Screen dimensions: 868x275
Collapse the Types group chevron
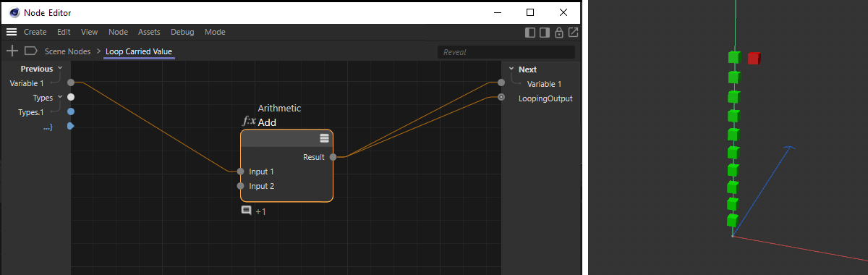(x=60, y=96)
